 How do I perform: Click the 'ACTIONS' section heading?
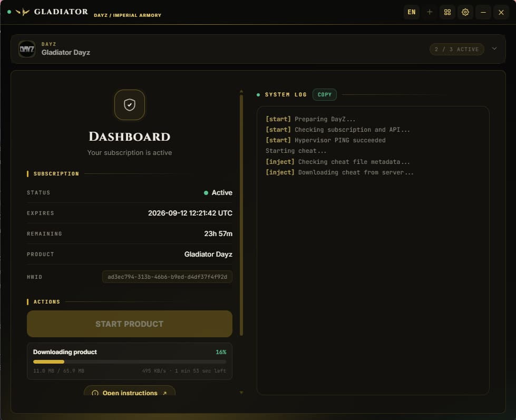[x=47, y=302]
